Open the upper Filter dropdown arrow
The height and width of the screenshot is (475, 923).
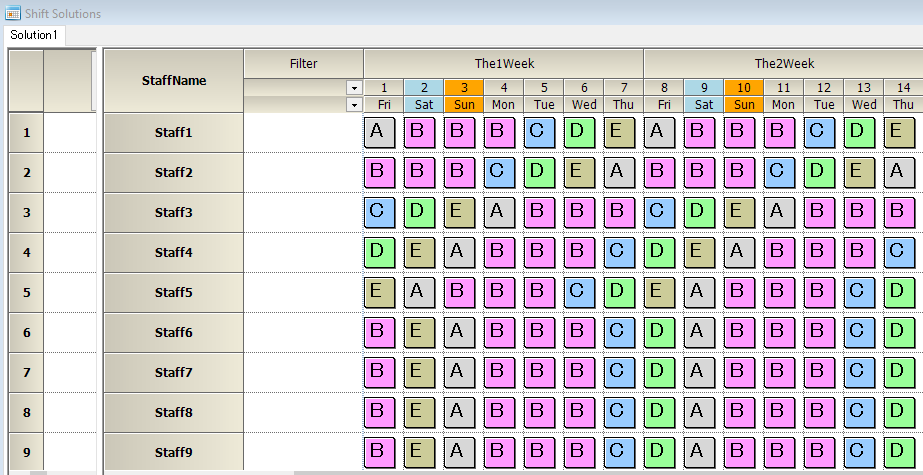coord(354,88)
